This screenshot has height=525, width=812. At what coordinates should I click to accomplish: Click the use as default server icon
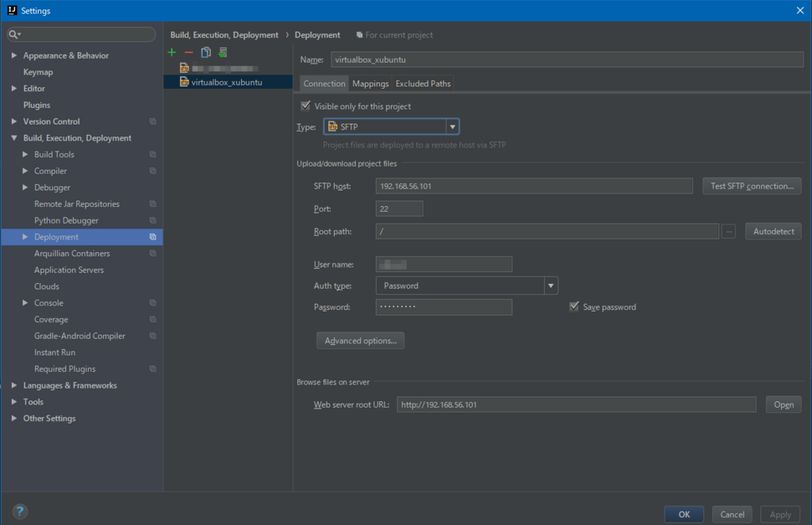pos(223,52)
